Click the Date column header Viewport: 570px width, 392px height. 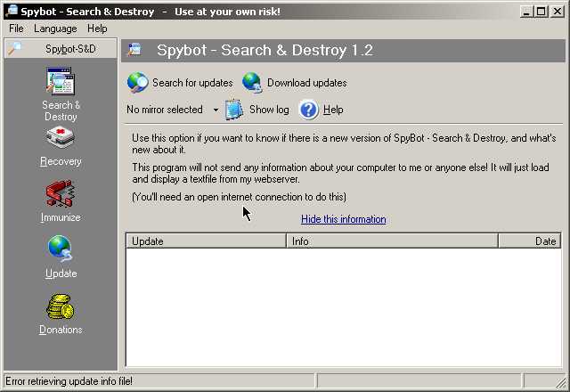coord(530,241)
